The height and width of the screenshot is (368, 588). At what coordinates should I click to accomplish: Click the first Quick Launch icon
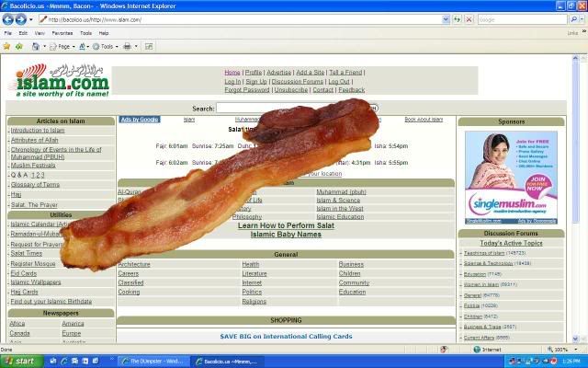[53, 362]
